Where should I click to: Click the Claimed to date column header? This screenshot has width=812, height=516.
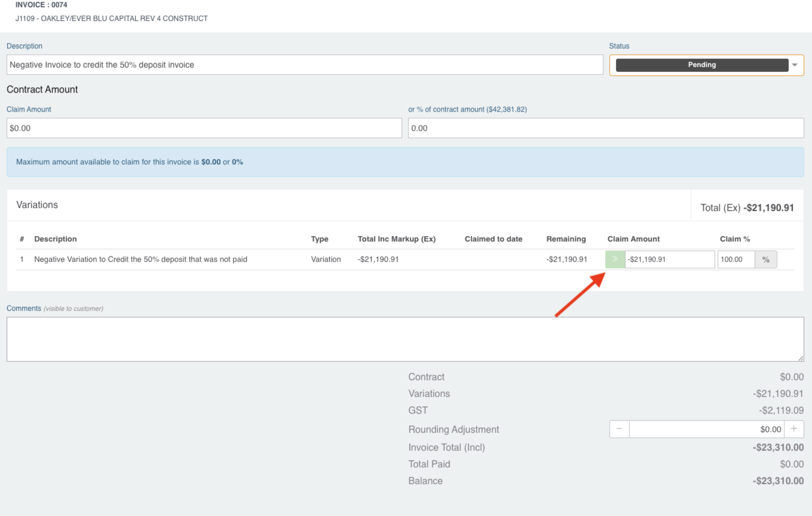pos(493,239)
